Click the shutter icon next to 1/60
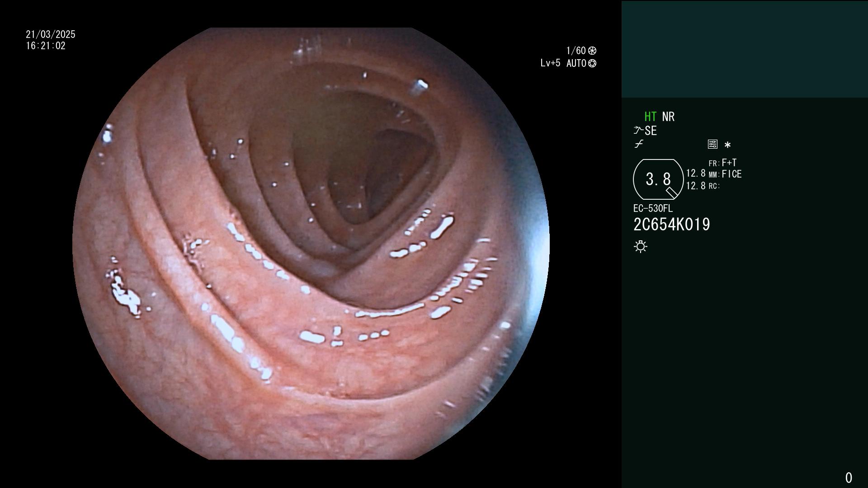Screen dimensions: 868x488 [592, 51]
